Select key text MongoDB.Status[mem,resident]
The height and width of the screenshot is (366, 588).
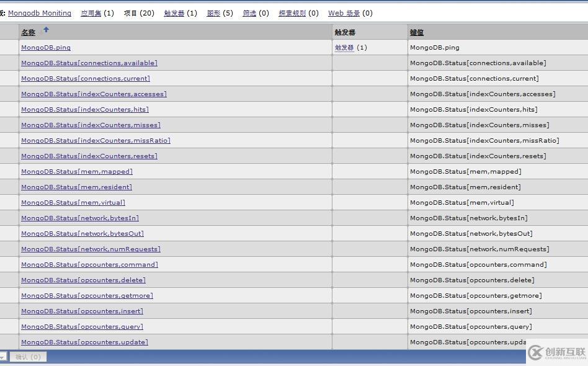pos(465,187)
